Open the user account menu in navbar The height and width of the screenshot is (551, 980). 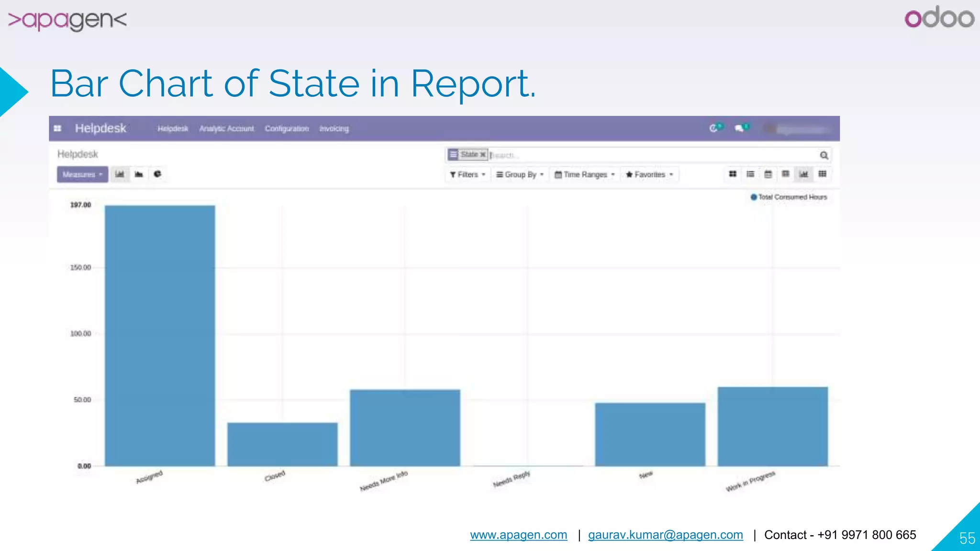tap(797, 129)
